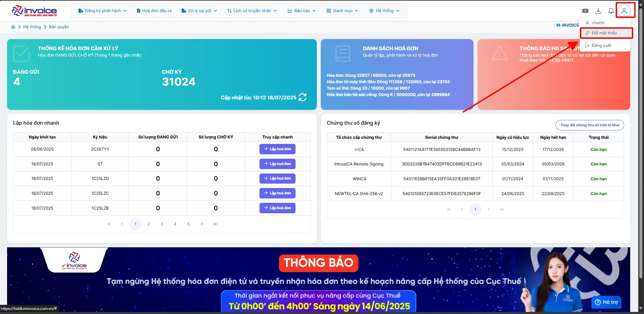
Task: Expand the Đăng ký phát hành menu
Action: coord(102,11)
